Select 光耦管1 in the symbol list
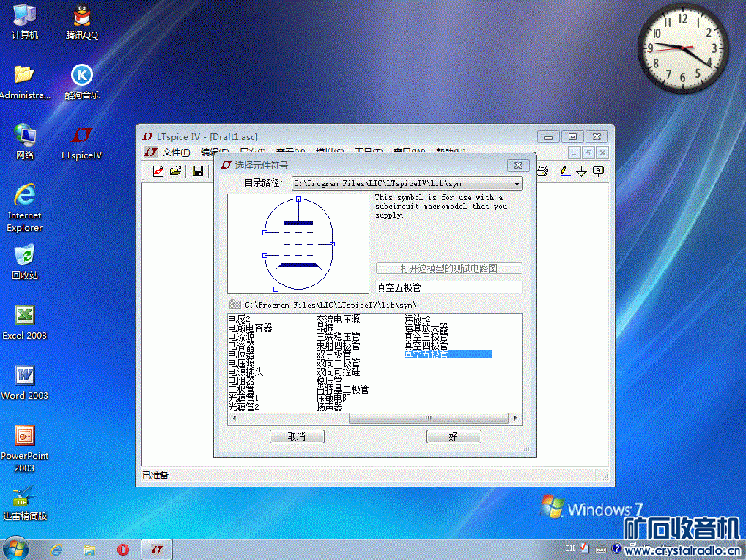This screenshot has width=746, height=560. 243,398
